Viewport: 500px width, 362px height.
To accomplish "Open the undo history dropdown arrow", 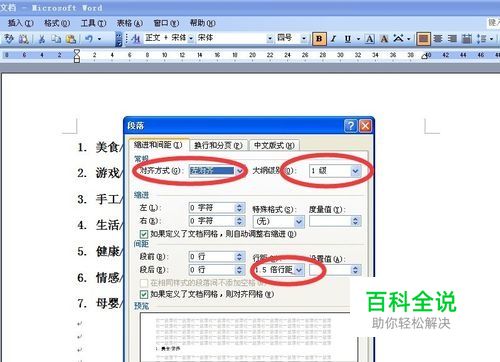I will click(x=99, y=39).
